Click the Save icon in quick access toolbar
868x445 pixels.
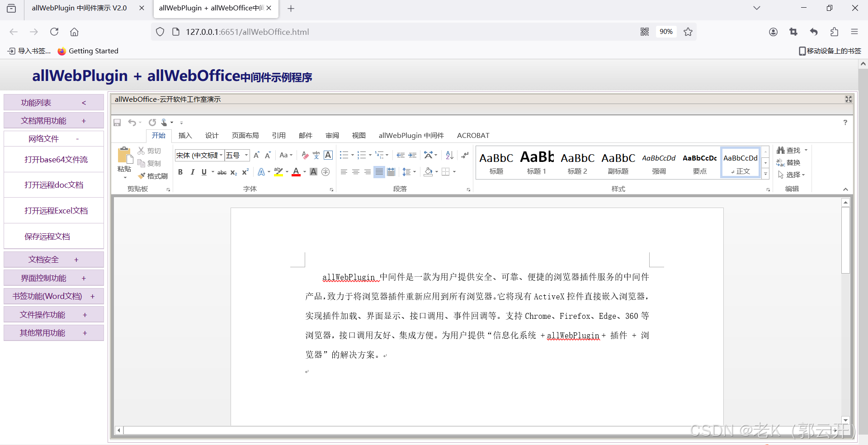tap(117, 123)
